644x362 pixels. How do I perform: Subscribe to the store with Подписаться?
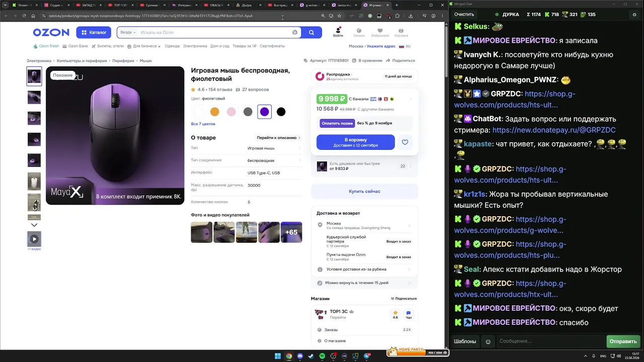pyautogui.click(x=404, y=299)
